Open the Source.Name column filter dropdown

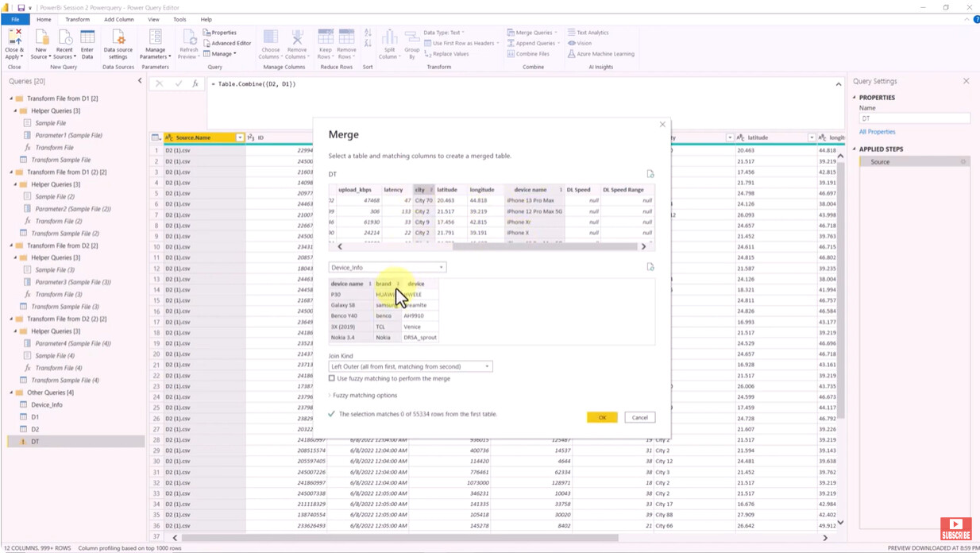(240, 137)
